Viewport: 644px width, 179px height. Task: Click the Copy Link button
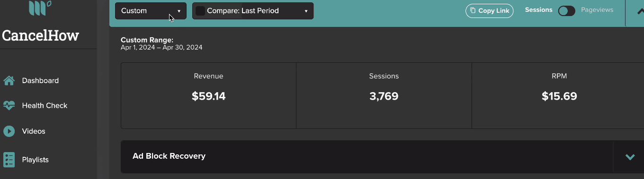pos(490,11)
